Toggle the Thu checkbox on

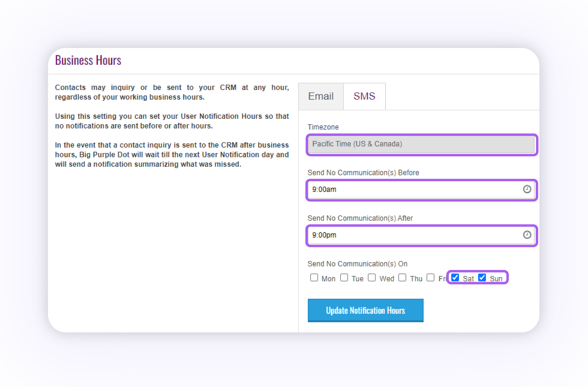(x=402, y=278)
